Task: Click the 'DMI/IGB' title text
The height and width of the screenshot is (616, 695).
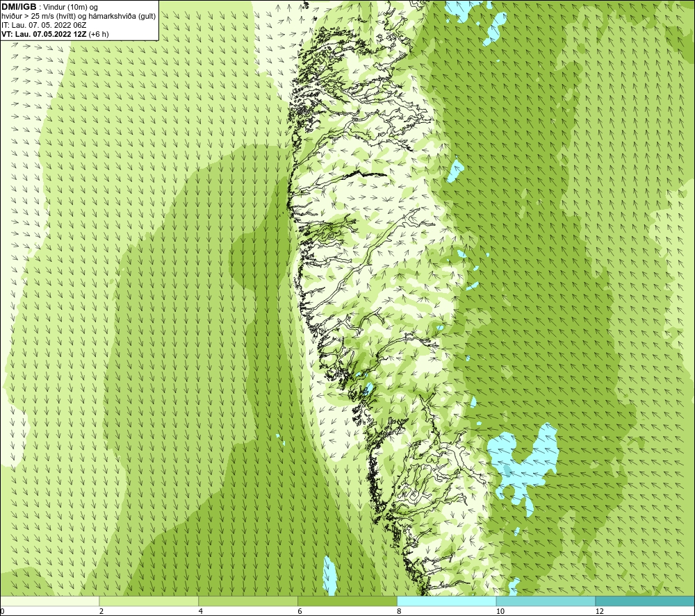Action: tap(19, 7)
